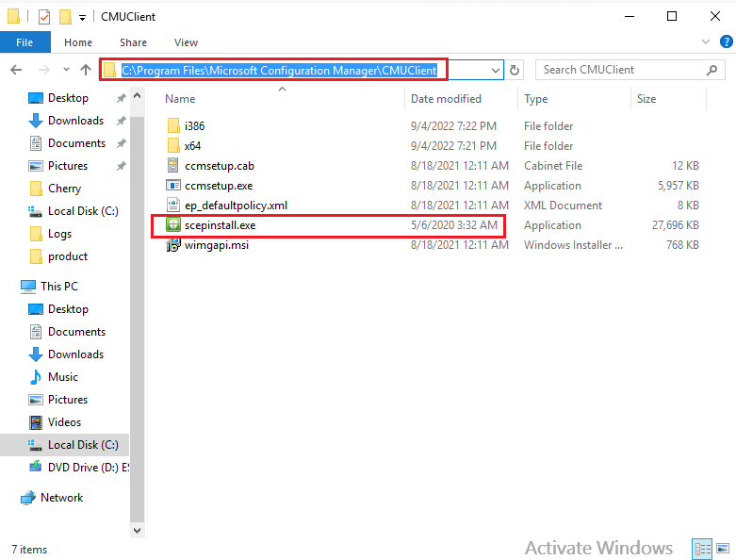Sort by Date modified column header
The height and width of the screenshot is (560, 736).
click(446, 99)
